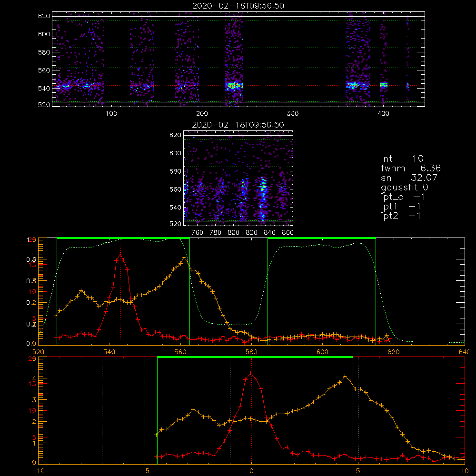Click x-axis label -5 on bottom plot
This screenshot has width=476, height=476.
145,471
